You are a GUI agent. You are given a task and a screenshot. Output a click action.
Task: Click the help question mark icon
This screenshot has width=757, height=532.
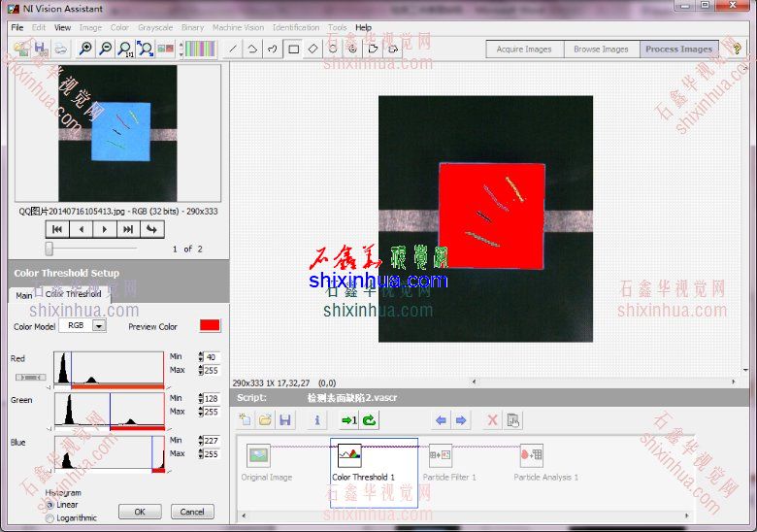(x=737, y=49)
